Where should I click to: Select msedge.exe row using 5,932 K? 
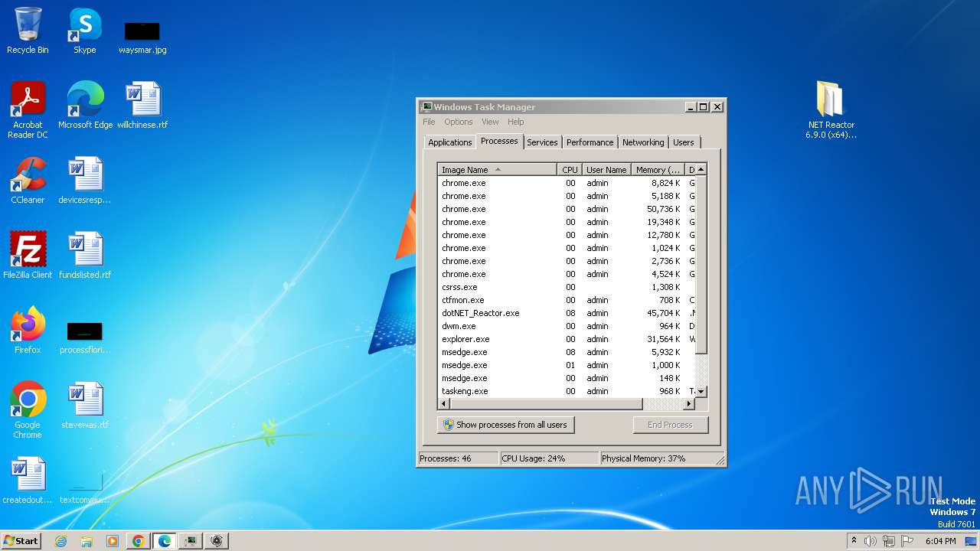[567, 352]
